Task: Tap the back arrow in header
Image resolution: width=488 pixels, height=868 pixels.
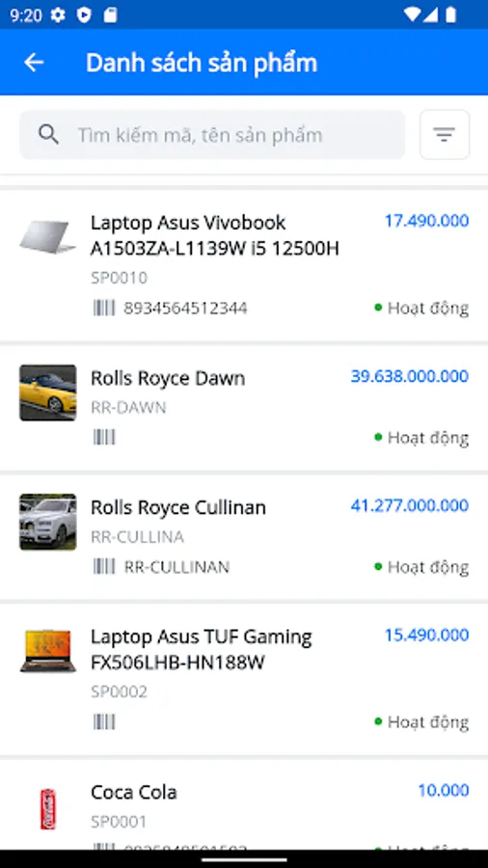Action: click(x=34, y=63)
